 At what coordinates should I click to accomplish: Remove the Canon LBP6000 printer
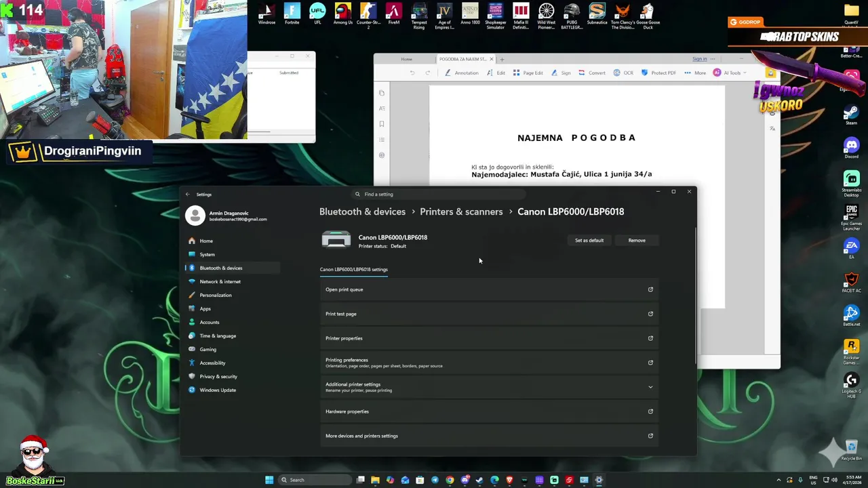[637, 240]
